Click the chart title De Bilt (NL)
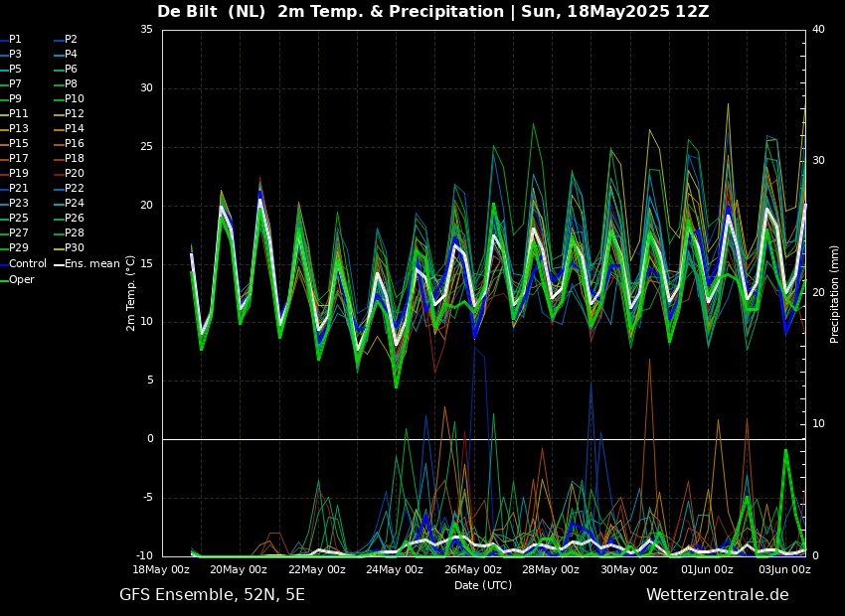 coord(212,12)
